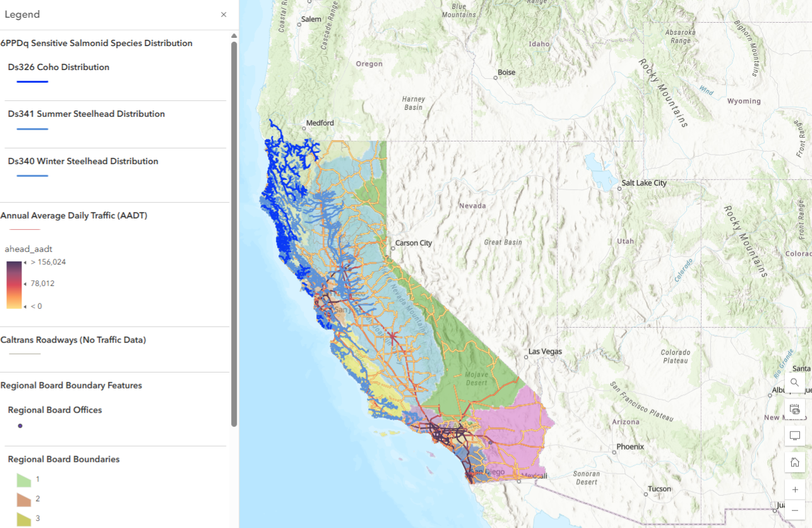Open the basemap gallery

tap(794, 409)
